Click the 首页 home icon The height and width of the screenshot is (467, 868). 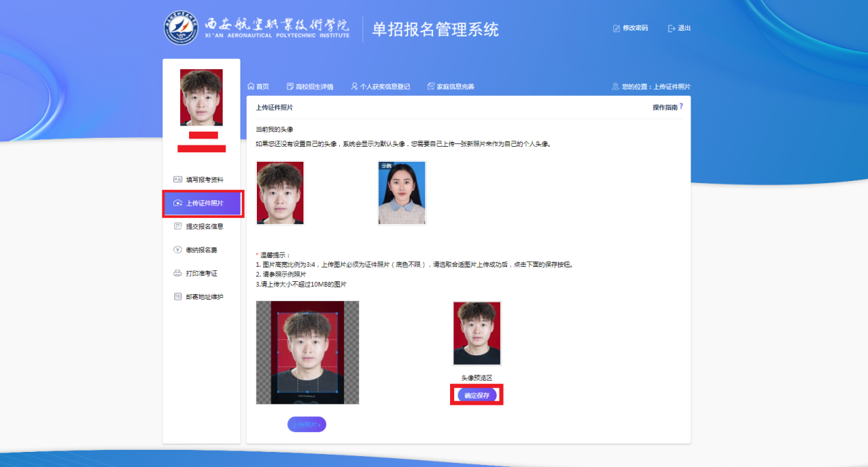pyautogui.click(x=251, y=86)
